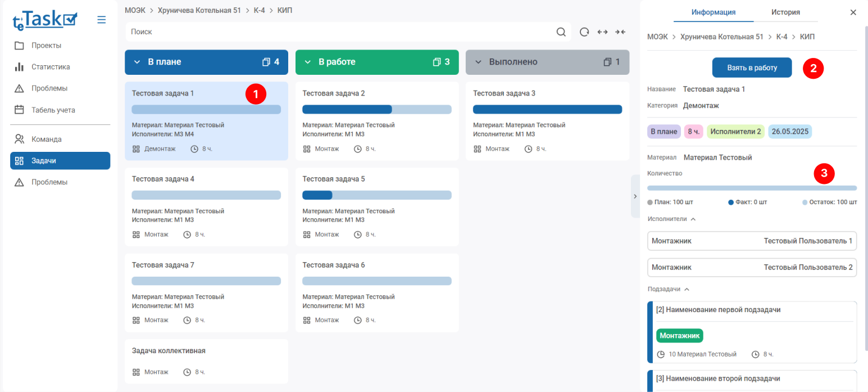868x392 pixels.
Task: Open Проекты in the sidebar
Action: (x=46, y=46)
